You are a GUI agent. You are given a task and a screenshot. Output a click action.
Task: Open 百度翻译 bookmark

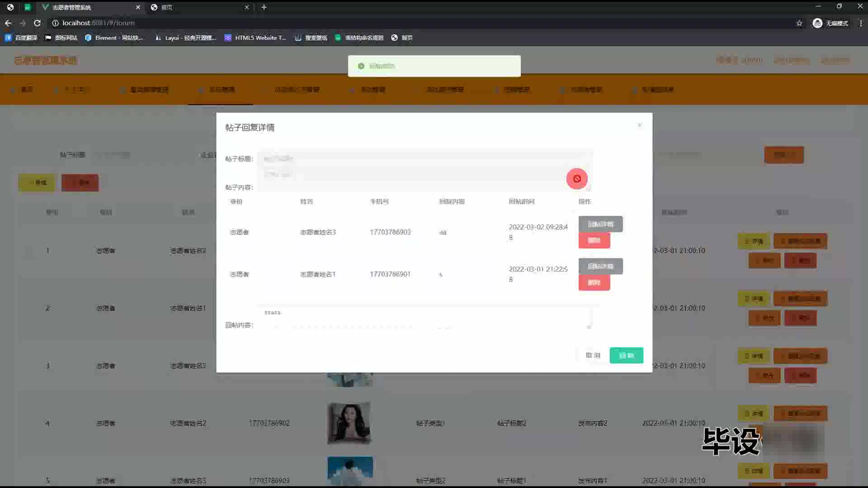pos(21,38)
